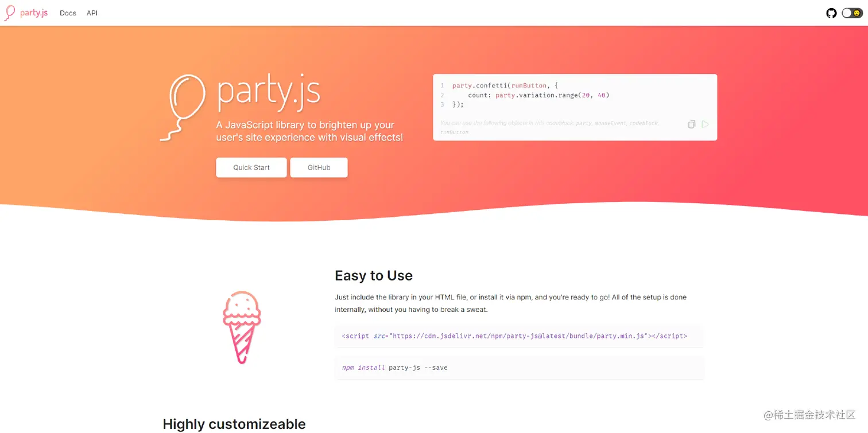Open the Docs menu item
868x433 pixels.
(x=68, y=13)
